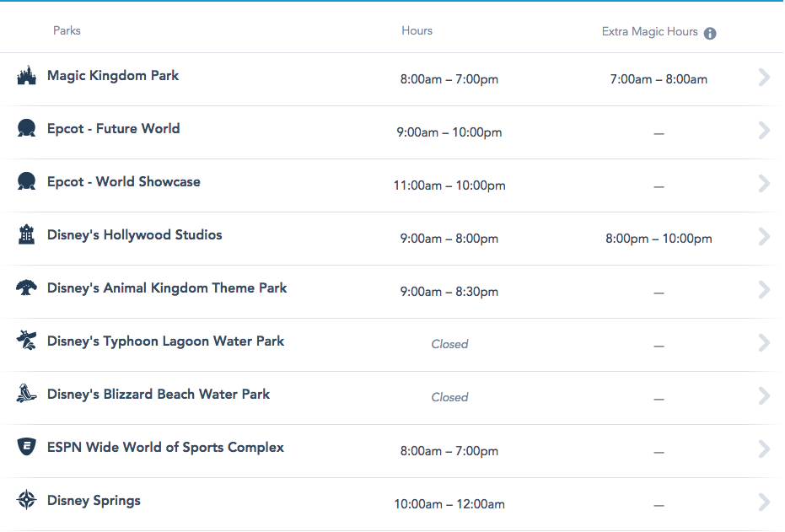The image size is (785, 532).
Task: Expand Disney's Hollywood Studios row chevron
Action: pyautogui.click(x=764, y=237)
